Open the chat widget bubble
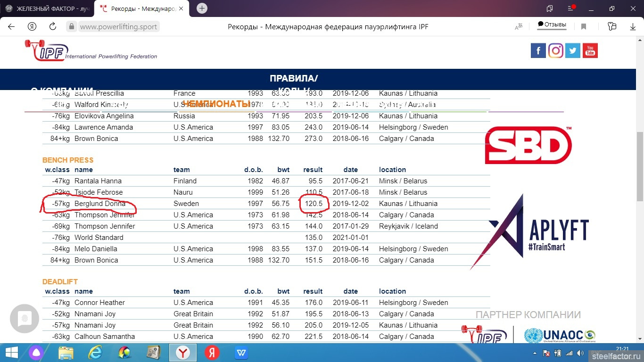The image size is (644, 362). 25,319
